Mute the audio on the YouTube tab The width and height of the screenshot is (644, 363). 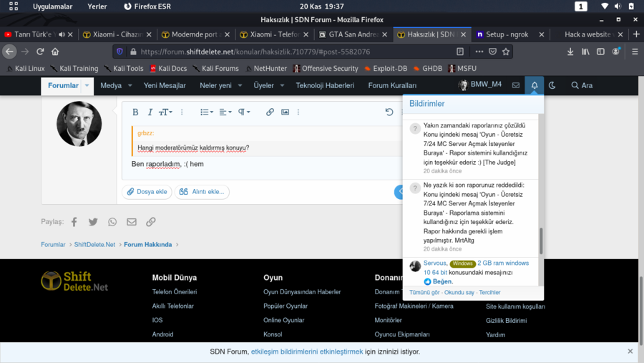[x=62, y=34]
